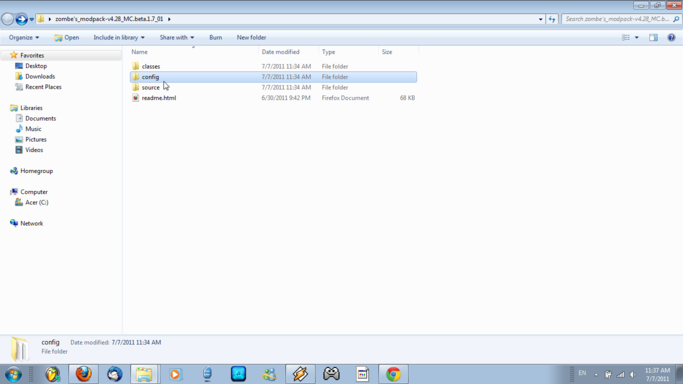Click the game controller taskbar icon

tap(331, 374)
